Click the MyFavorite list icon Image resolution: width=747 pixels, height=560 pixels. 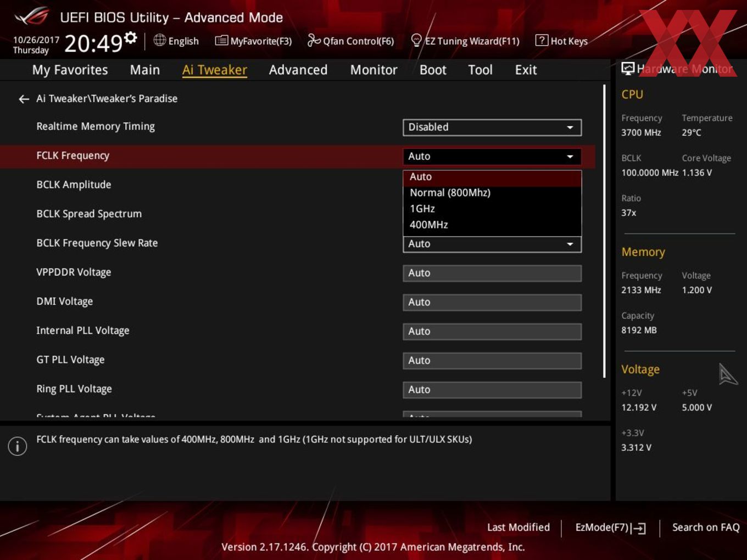click(221, 41)
